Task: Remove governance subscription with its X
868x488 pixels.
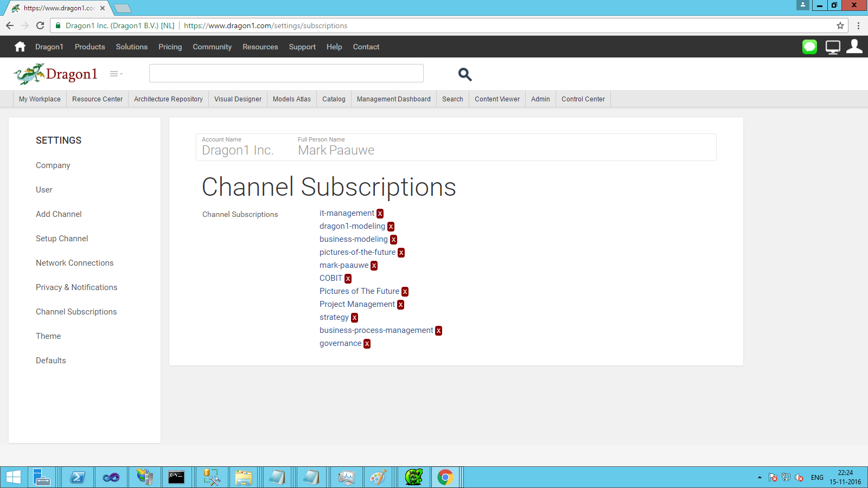Action: 367,344
